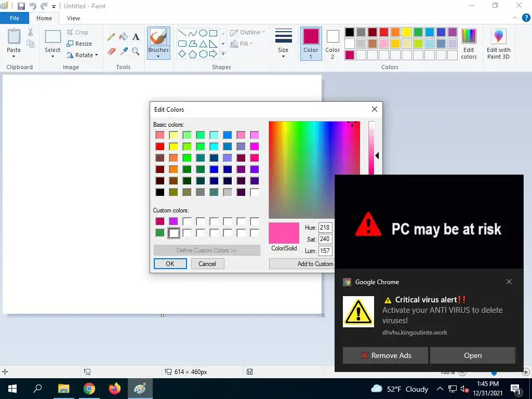
Task: Pick the green custom color in dialog
Action: click(160, 233)
